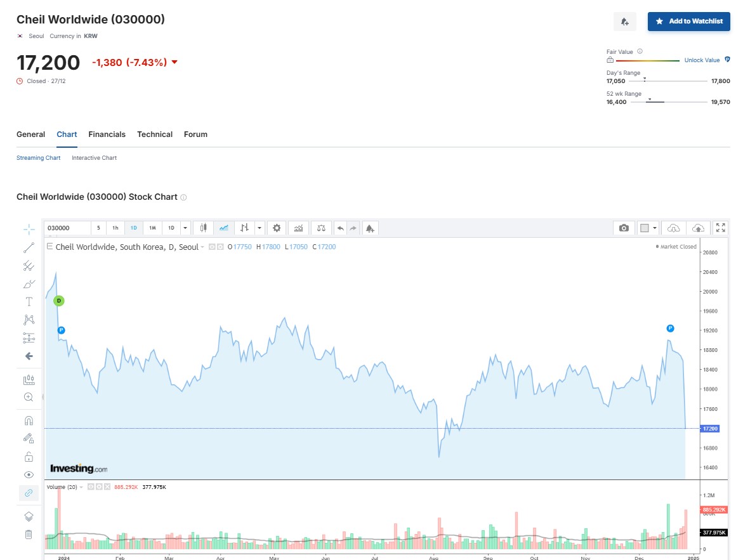Viewport: 743px width, 560px height.
Task: Click the trash remove drawings icon
Action: tap(29, 535)
